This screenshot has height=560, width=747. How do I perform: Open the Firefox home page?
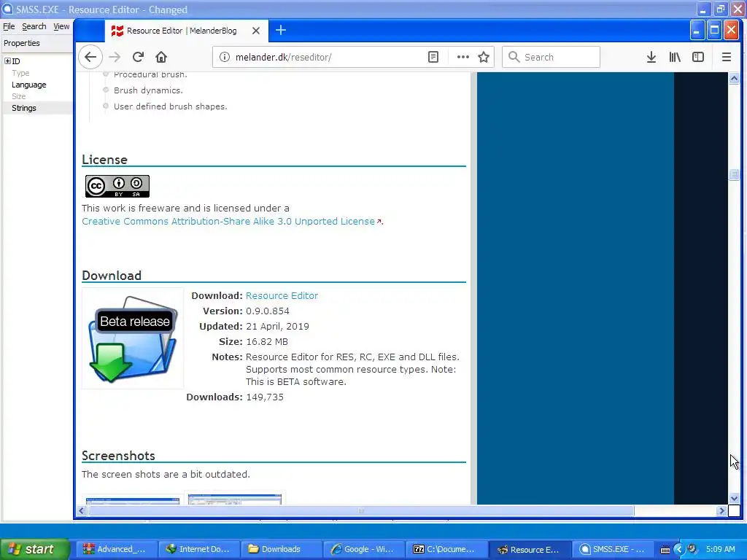(x=161, y=57)
